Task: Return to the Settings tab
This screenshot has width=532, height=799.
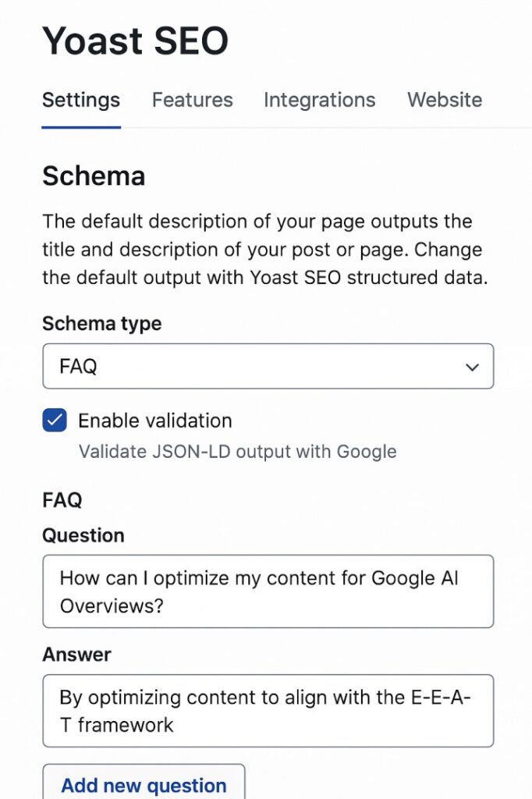Action: tap(80, 100)
